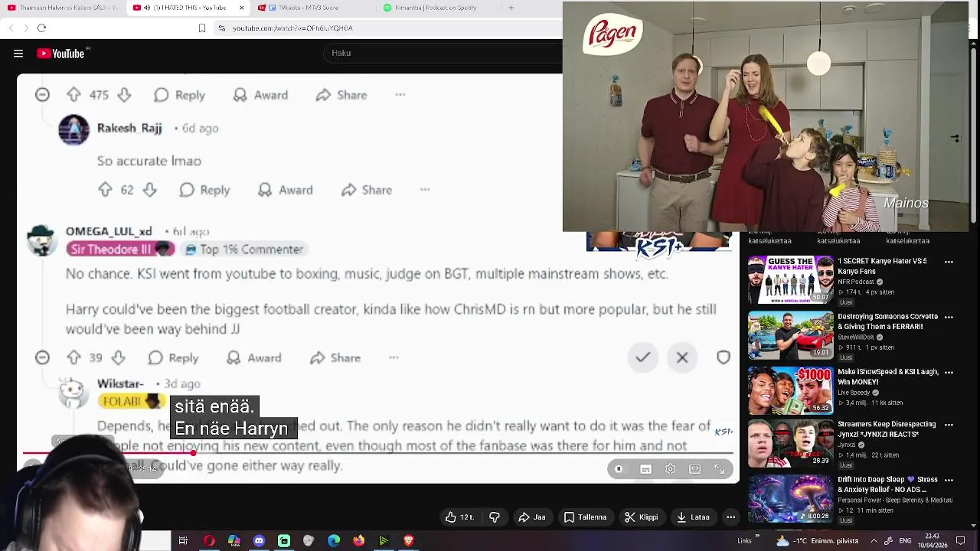Click the X cancel icon in video
This screenshot has height=551, width=980.
682,357
